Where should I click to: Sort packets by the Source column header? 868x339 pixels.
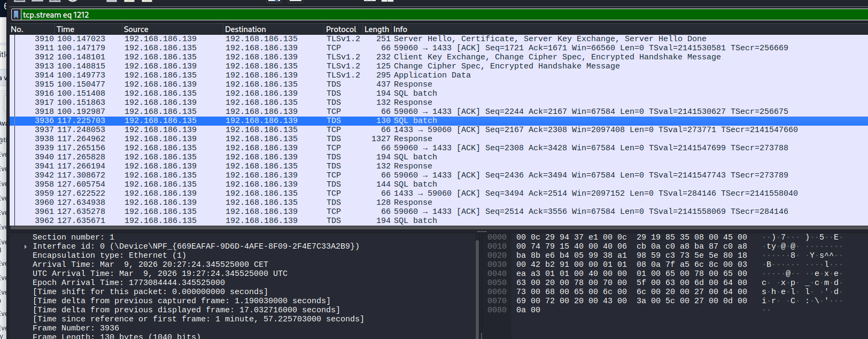pos(173,29)
